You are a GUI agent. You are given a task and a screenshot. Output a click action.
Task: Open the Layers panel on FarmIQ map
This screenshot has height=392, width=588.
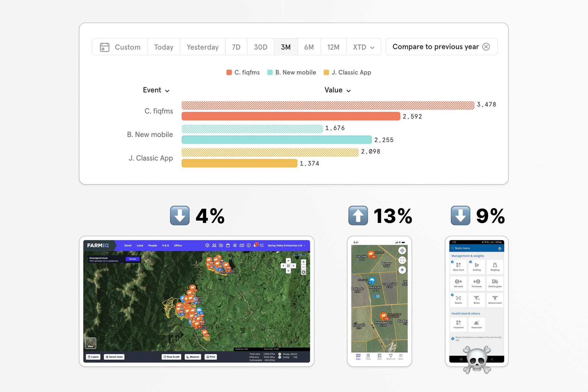[x=93, y=357]
